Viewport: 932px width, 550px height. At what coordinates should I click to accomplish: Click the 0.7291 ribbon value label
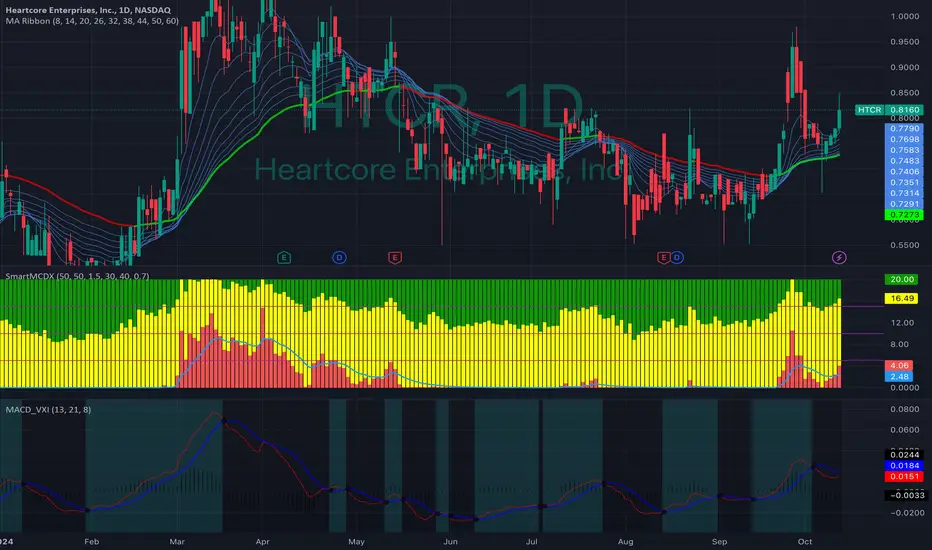pos(904,203)
